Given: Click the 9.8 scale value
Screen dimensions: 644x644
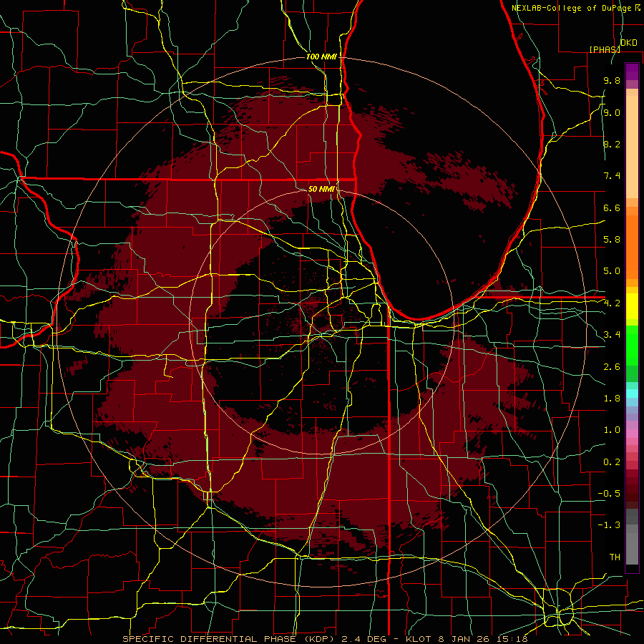Looking at the screenshot, I should [612, 81].
